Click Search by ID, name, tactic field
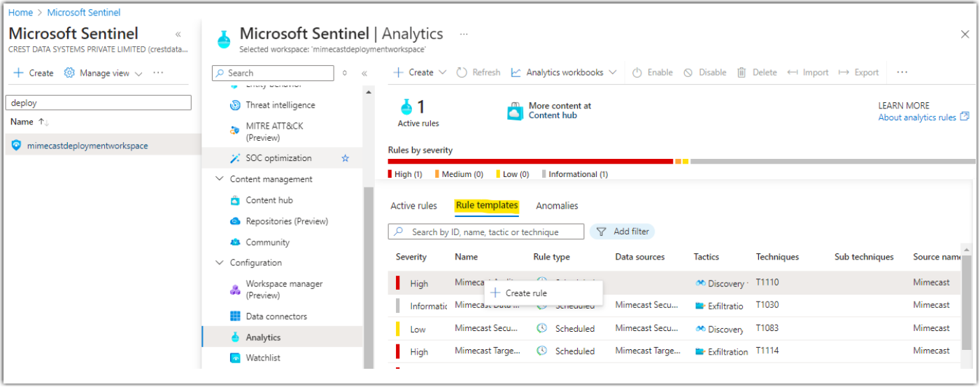 coord(486,232)
